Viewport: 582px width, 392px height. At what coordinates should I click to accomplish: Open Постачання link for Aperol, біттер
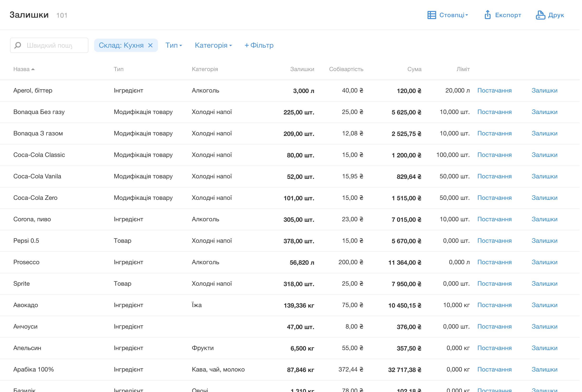pyautogui.click(x=494, y=91)
